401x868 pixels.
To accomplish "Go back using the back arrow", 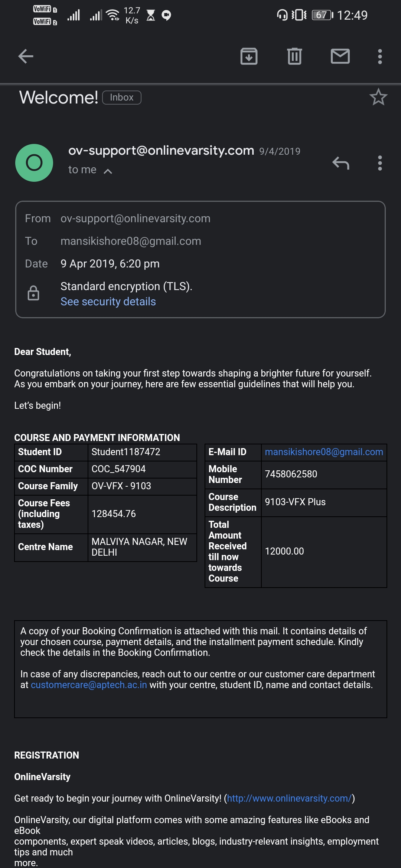I will 26,56.
